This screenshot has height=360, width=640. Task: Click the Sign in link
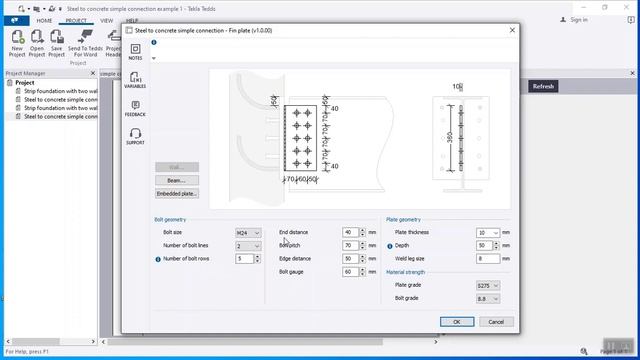(579, 20)
